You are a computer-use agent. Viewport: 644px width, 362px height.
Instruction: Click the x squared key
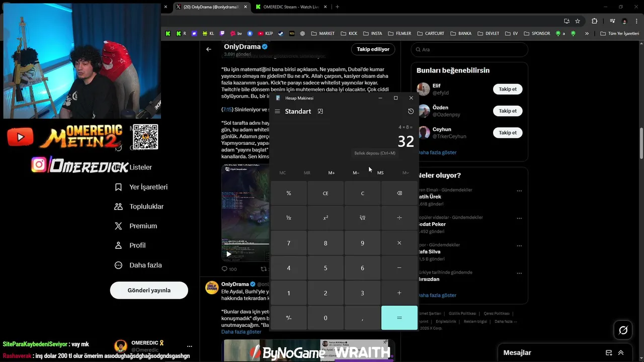pos(326,218)
